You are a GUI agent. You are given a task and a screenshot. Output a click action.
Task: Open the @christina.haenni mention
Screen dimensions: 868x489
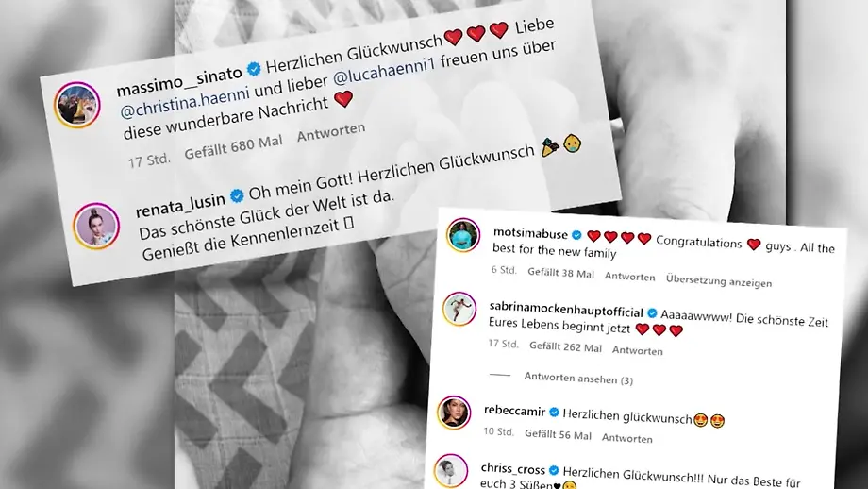184,101
